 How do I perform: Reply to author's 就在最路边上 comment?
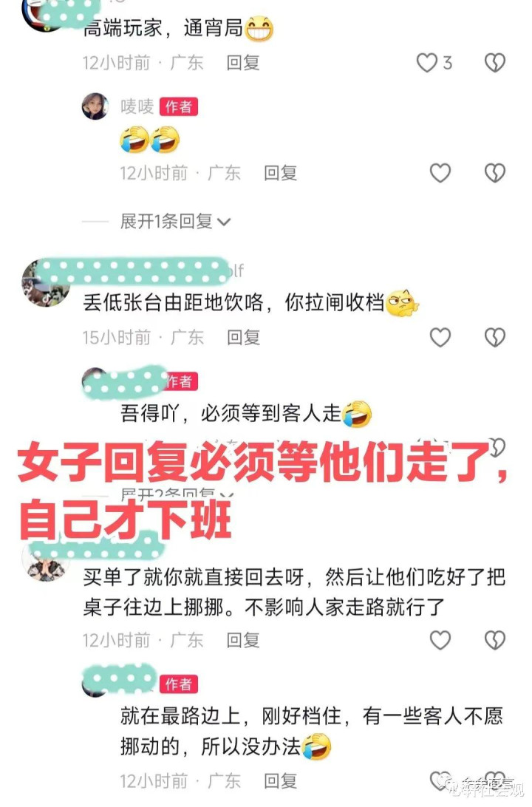pyautogui.click(x=280, y=780)
